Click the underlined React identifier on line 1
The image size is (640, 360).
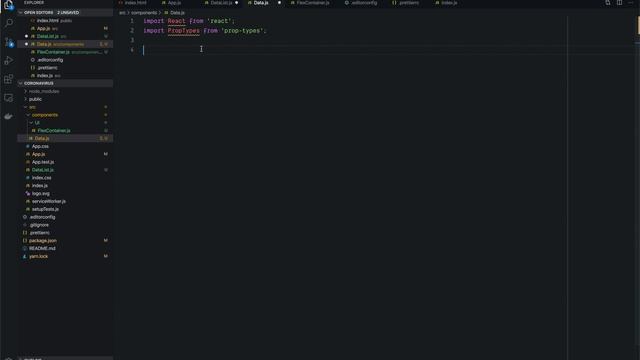coord(176,21)
